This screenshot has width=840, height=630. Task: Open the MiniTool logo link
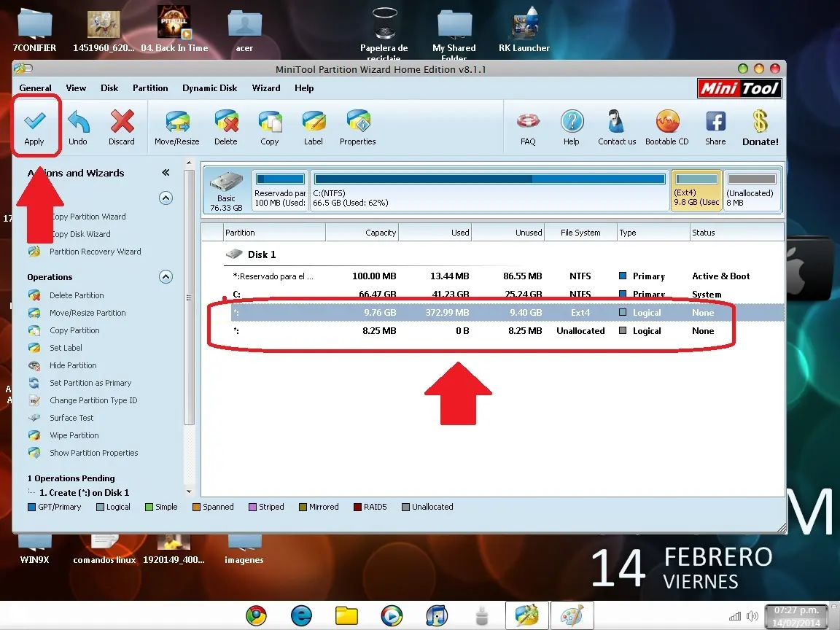(739, 88)
